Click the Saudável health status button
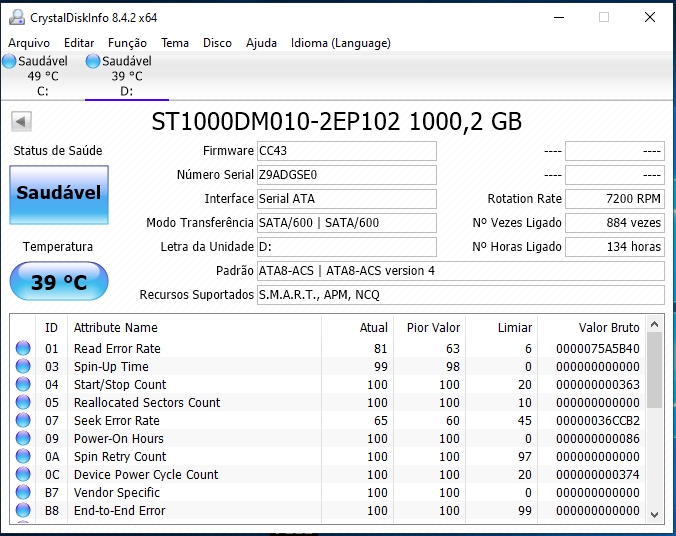Viewport: 676px width, 536px height. 59,195
